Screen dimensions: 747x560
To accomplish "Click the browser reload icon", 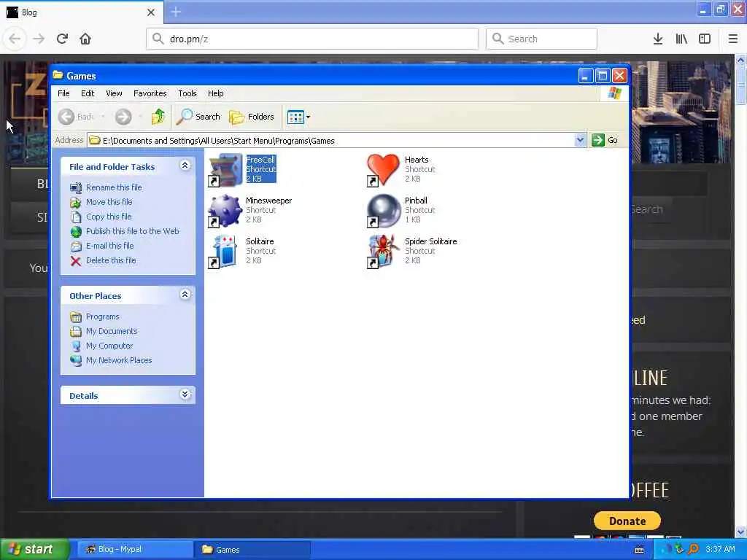I will pyautogui.click(x=63, y=39).
